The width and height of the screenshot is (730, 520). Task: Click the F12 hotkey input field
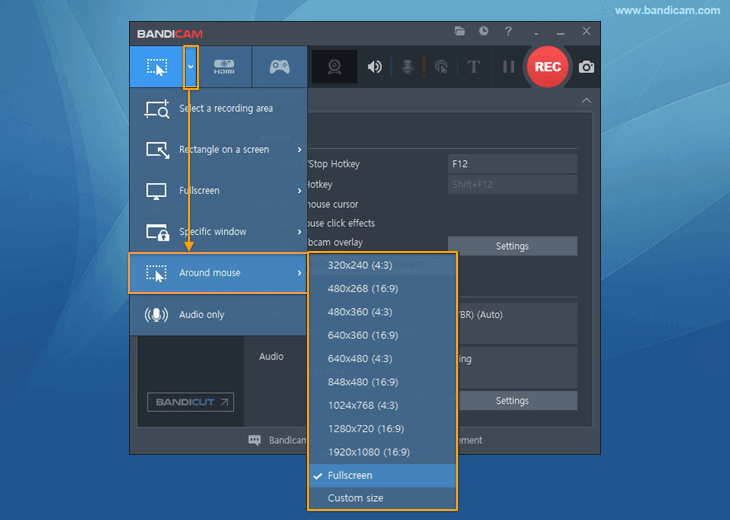(x=512, y=164)
